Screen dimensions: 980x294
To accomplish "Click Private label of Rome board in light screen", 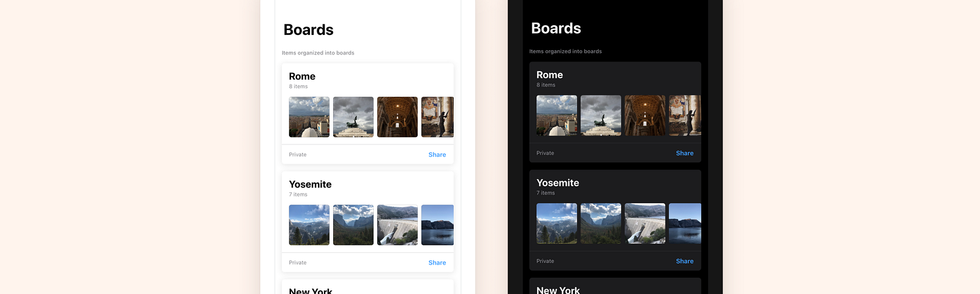I will click(298, 155).
